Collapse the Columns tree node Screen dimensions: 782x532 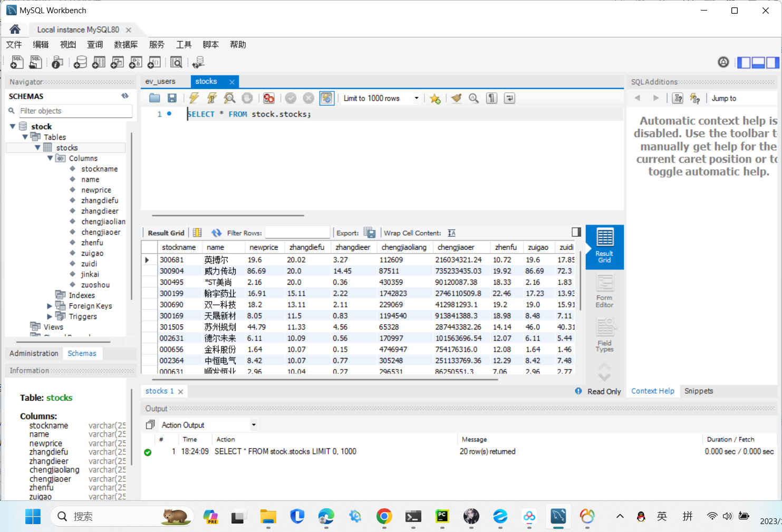click(x=50, y=158)
